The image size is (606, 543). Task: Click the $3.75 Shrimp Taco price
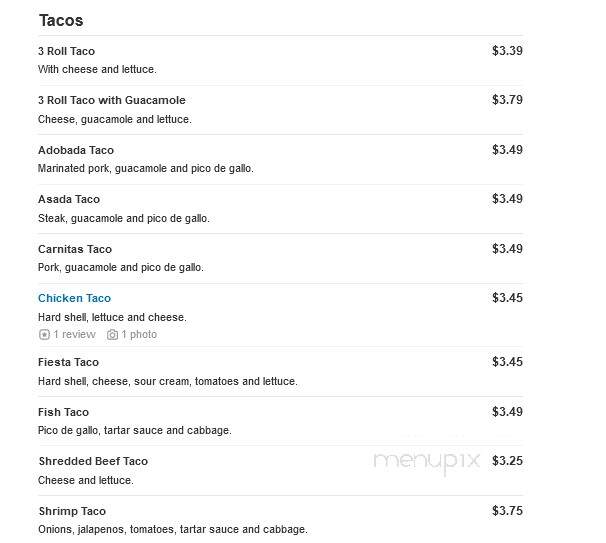coord(507,511)
